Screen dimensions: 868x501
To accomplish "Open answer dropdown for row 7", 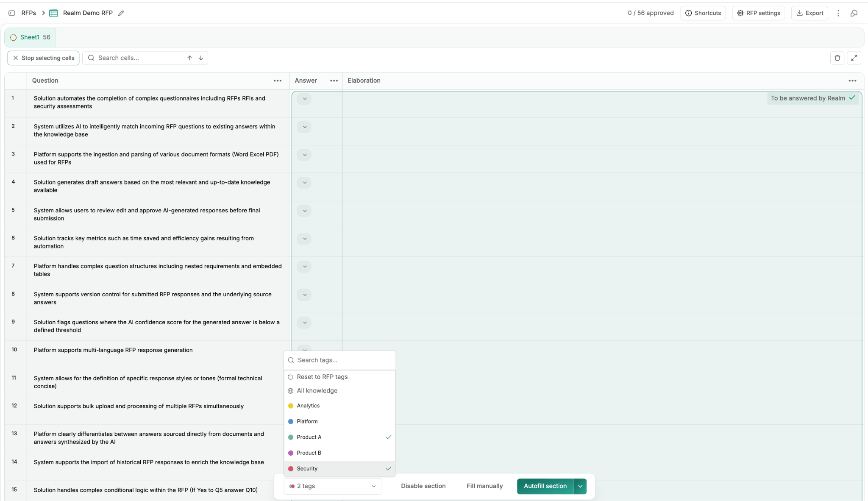I will pyautogui.click(x=304, y=267).
